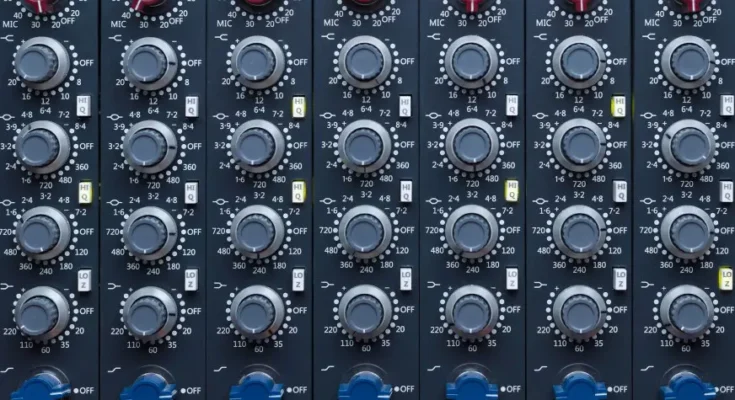
Task: Touch the 20-to-8 high frequency knob on third channel
Action: 257,62
